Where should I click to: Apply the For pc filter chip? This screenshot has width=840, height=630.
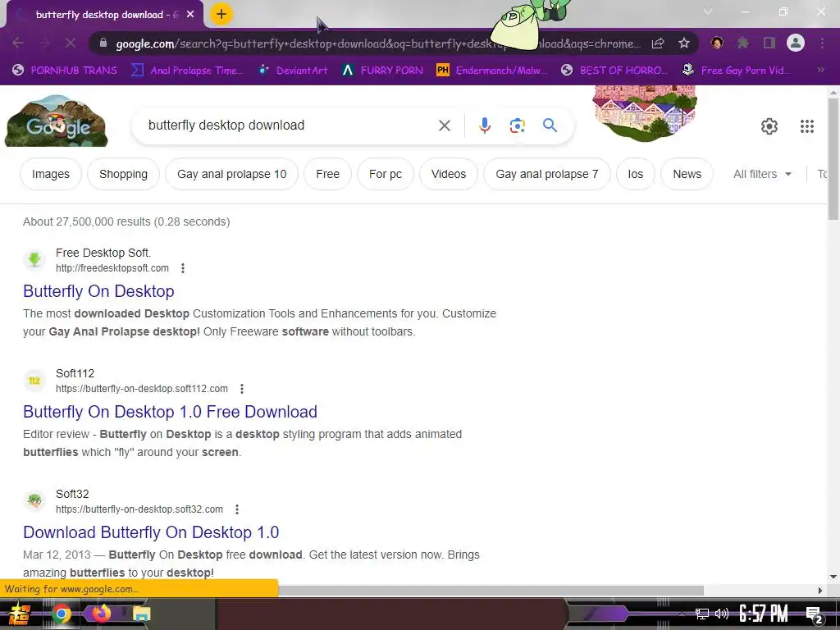click(386, 174)
